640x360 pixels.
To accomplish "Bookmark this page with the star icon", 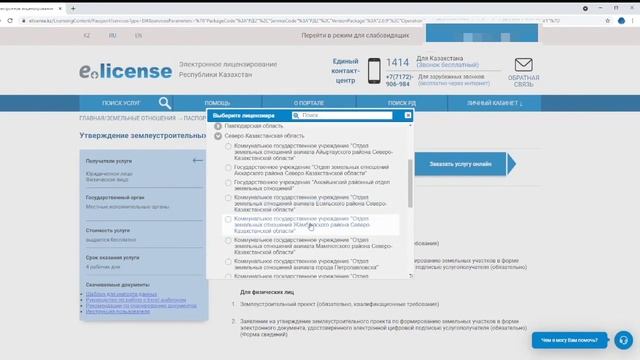I will tap(607, 20).
